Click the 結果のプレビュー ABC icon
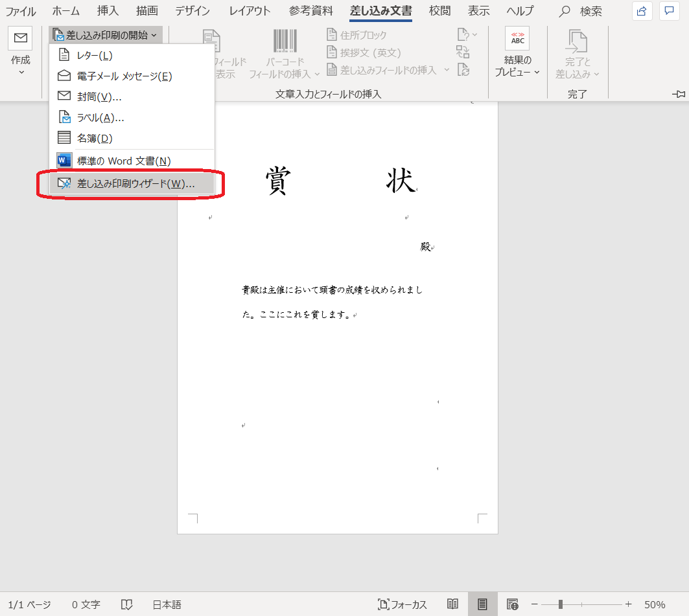Viewport: 689px width, 616px height. tap(517, 39)
